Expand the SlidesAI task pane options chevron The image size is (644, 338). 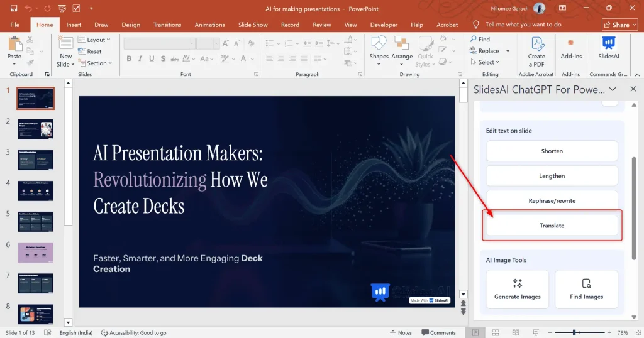click(613, 89)
